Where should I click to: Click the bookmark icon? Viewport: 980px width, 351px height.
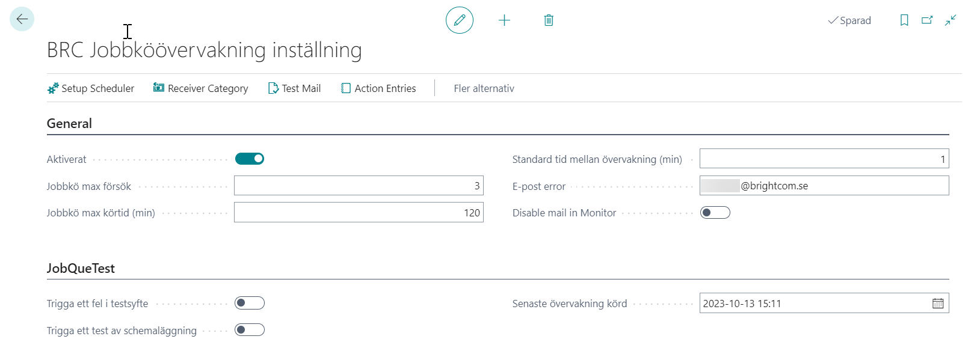click(904, 20)
